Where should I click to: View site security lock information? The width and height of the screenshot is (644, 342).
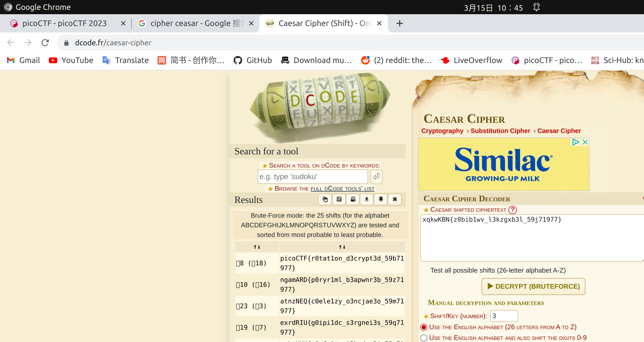coord(66,43)
